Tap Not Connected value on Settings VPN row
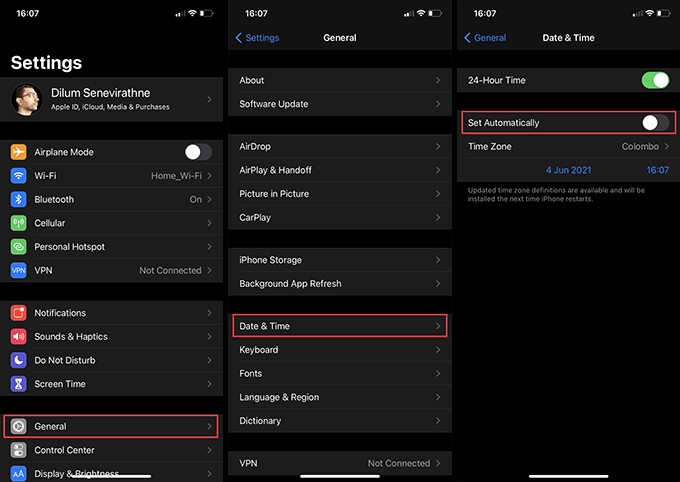The image size is (680, 482). coord(170,270)
